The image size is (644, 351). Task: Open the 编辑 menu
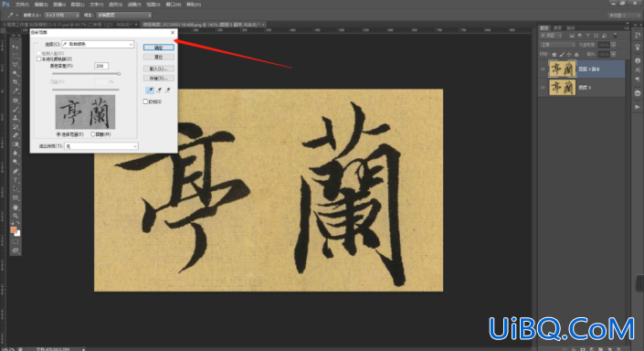41,5
